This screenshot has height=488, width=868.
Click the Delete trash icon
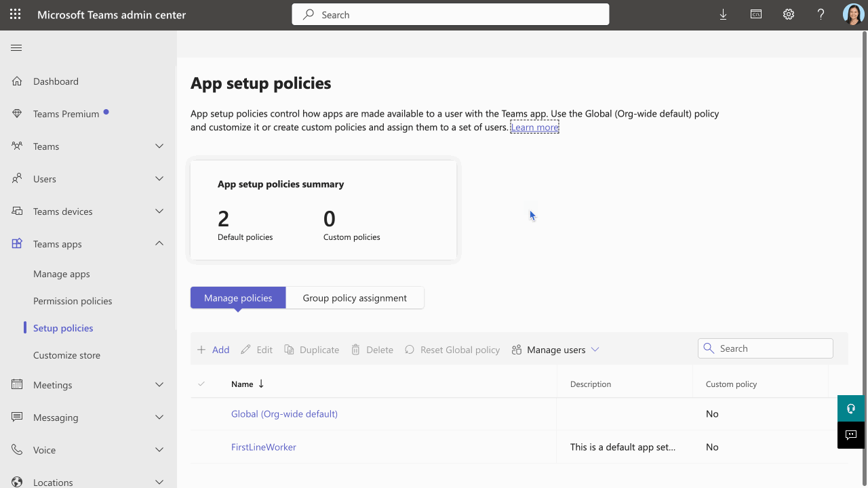(x=355, y=350)
